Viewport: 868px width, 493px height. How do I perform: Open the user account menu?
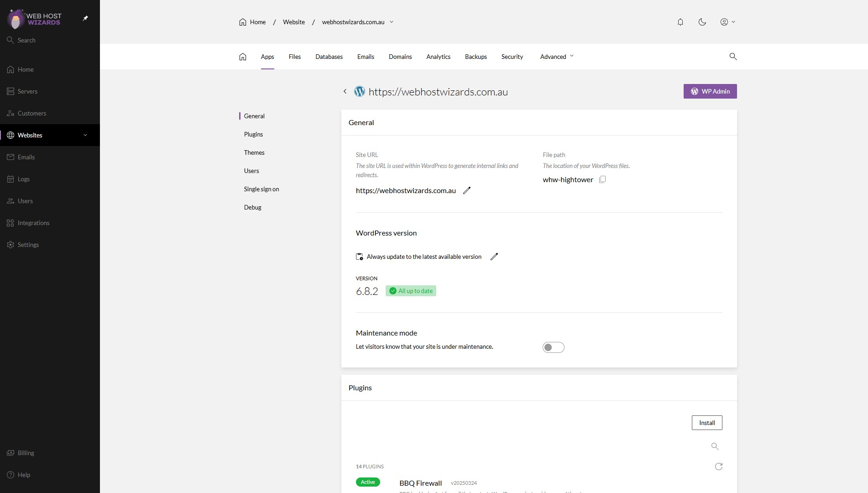[727, 22]
